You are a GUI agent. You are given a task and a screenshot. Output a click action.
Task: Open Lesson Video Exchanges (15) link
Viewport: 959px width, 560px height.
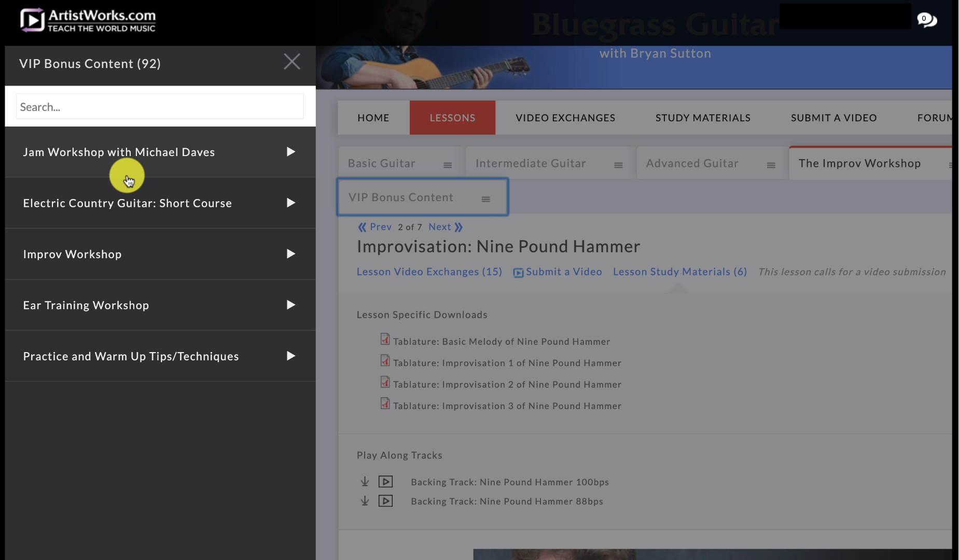tap(429, 272)
